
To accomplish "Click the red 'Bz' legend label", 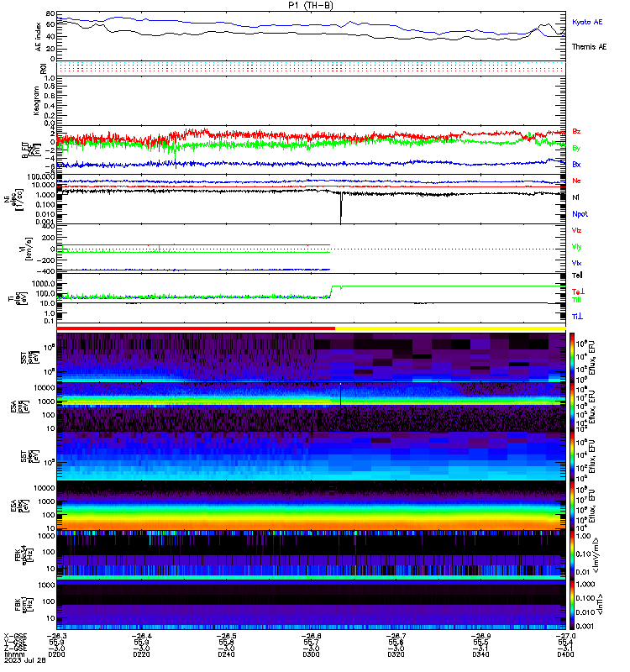I will pos(576,131).
